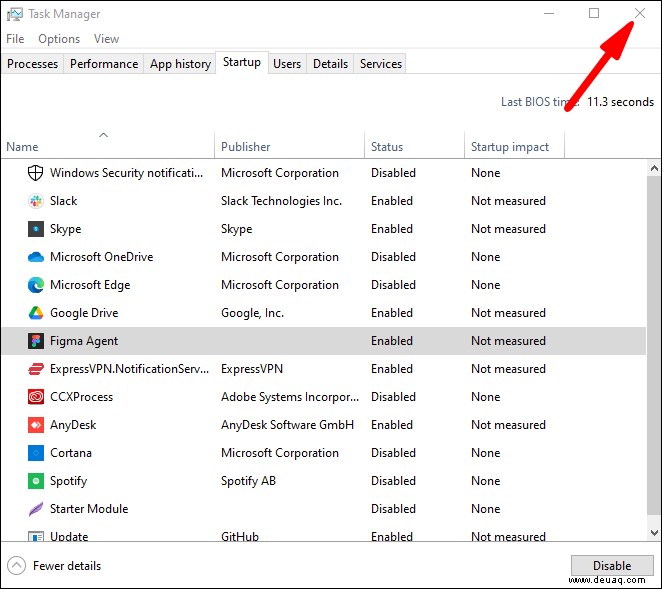Select the Startup tab
The height and width of the screenshot is (589, 662).
[x=242, y=62]
